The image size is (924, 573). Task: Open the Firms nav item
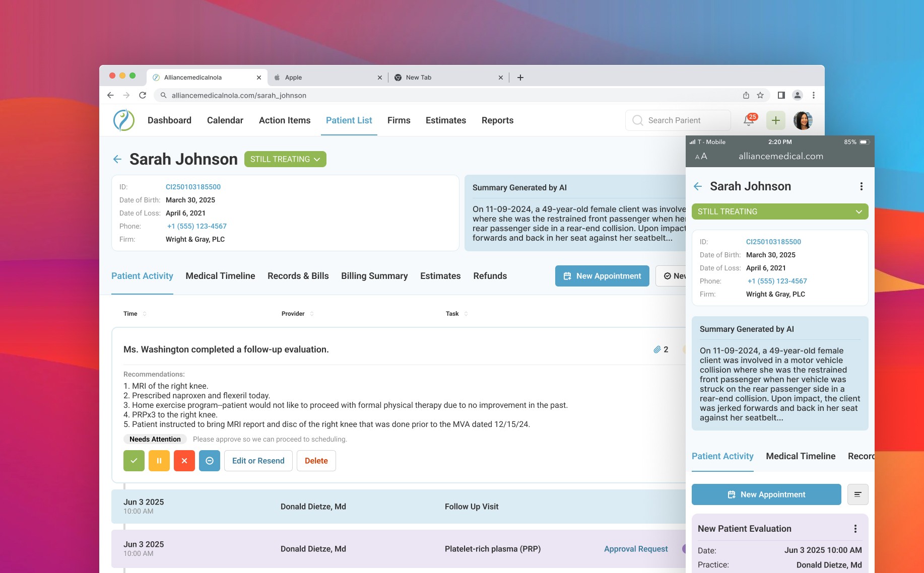(399, 120)
